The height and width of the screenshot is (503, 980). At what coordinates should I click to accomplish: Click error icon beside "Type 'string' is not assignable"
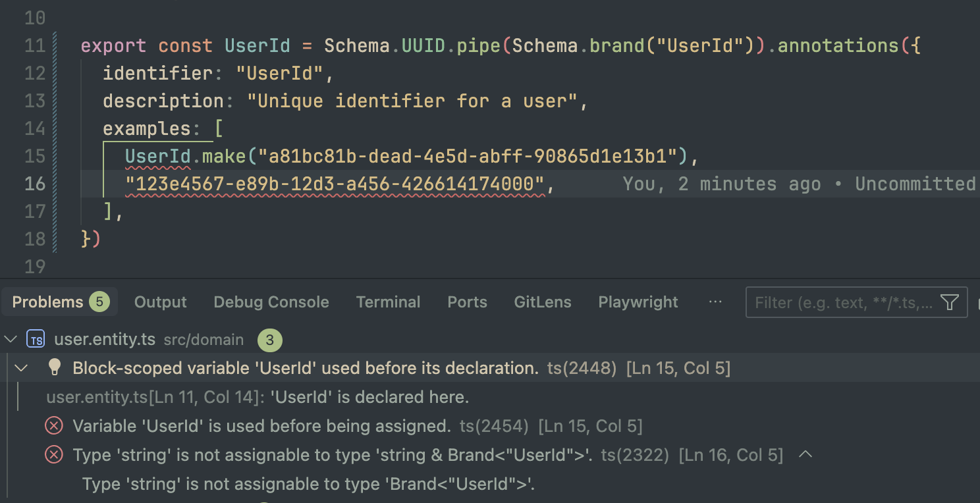pyautogui.click(x=54, y=455)
